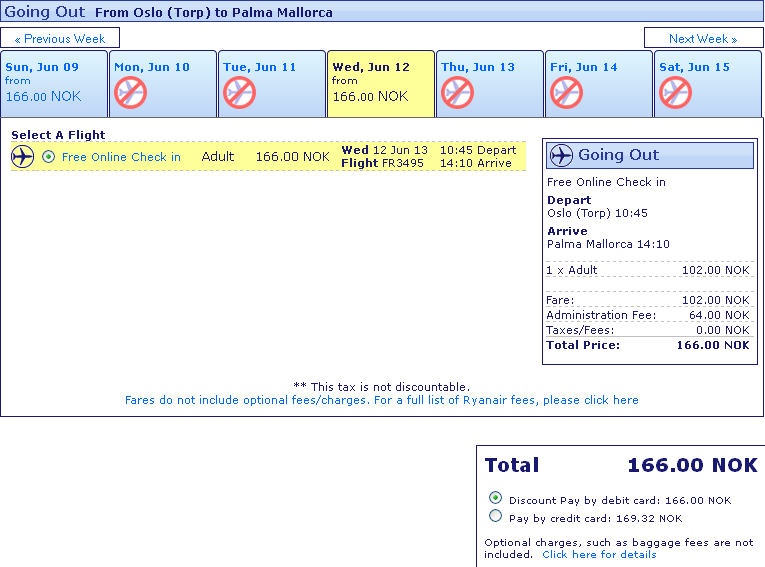Screen dimensions: 765x567
Task: Click the no-flight icon under Mon, Jun 10
Action: coord(130,93)
